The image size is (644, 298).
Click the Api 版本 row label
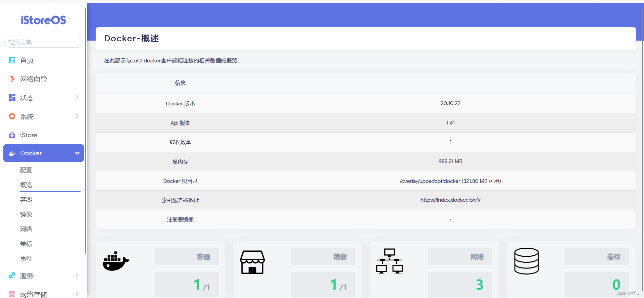[x=180, y=123]
